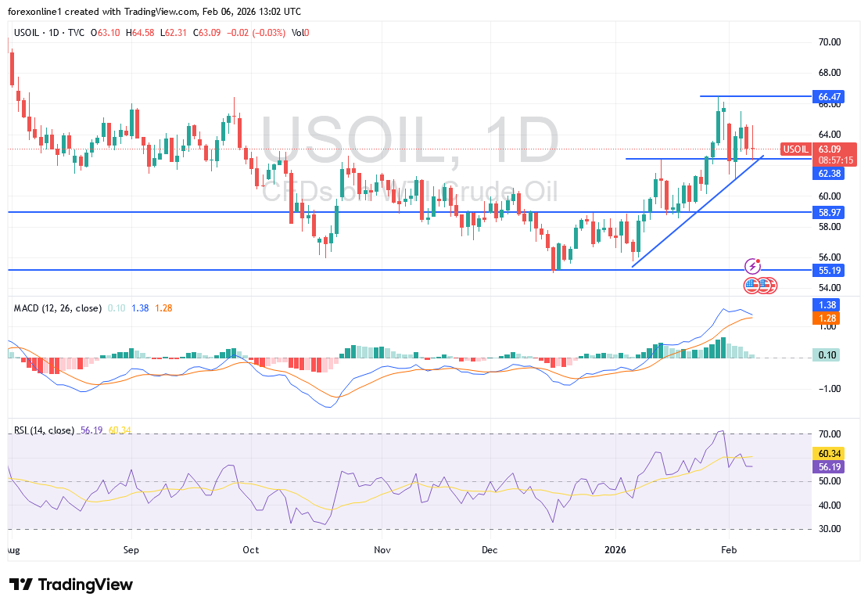This screenshot has width=868, height=608.
Task: Open the USOIL · 1D · TVC symbol title
Action: pyautogui.click(x=49, y=32)
